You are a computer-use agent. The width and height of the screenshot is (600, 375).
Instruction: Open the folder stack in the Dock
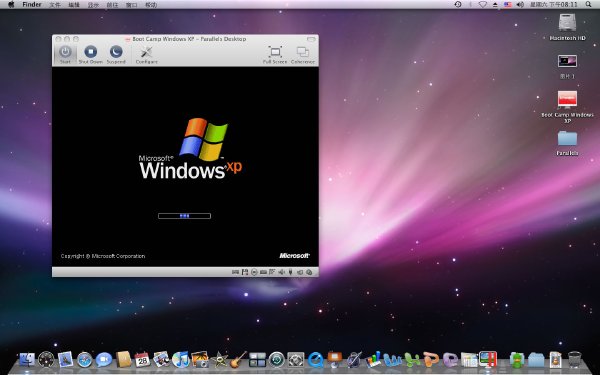click(x=536, y=360)
